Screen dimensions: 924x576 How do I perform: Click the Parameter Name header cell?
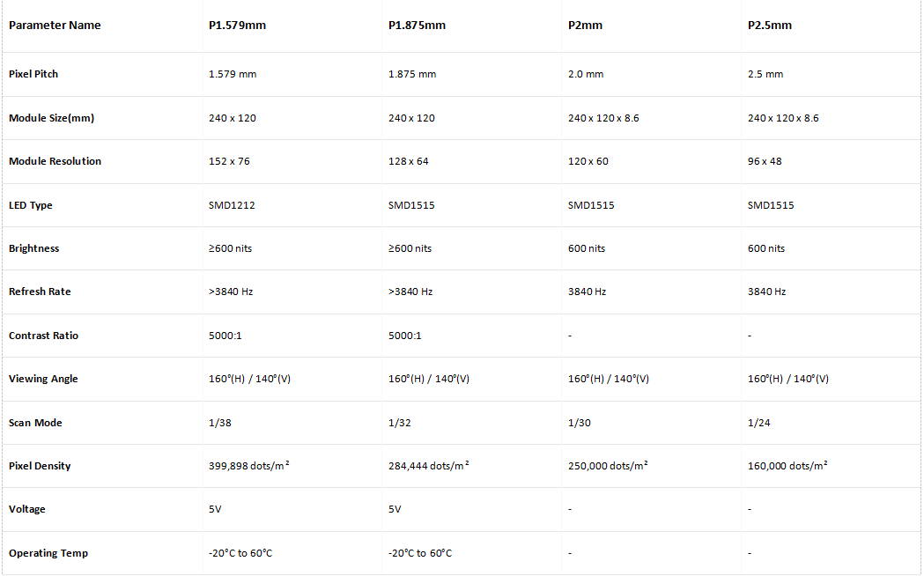tap(55, 26)
